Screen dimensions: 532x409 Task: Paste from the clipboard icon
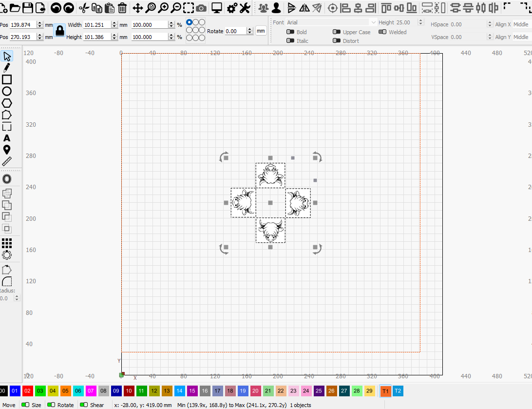pyautogui.click(x=109, y=7)
